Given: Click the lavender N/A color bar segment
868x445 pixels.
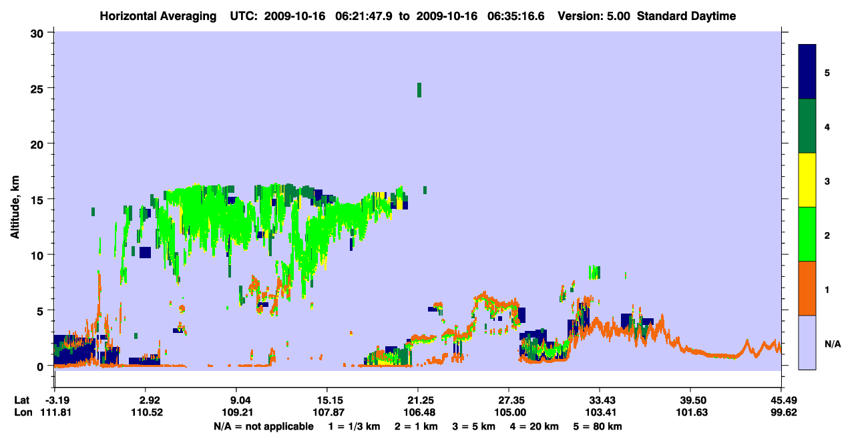Looking at the screenshot, I should pyautogui.click(x=807, y=342).
